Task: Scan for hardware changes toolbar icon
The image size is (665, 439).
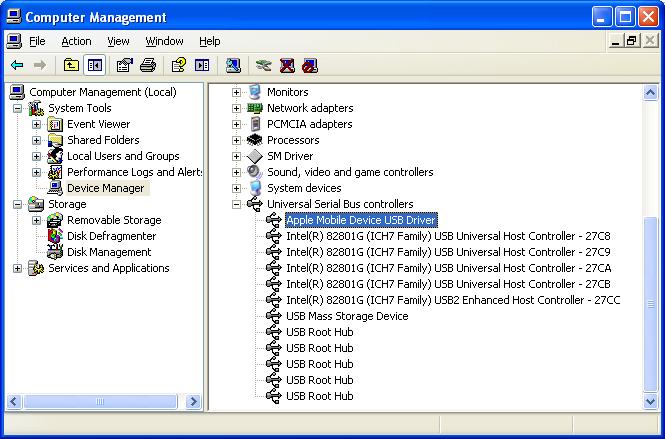Action: (x=233, y=65)
